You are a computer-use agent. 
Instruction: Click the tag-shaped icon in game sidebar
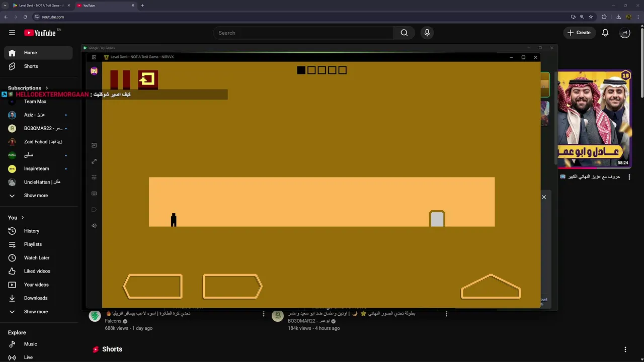click(x=94, y=210)
